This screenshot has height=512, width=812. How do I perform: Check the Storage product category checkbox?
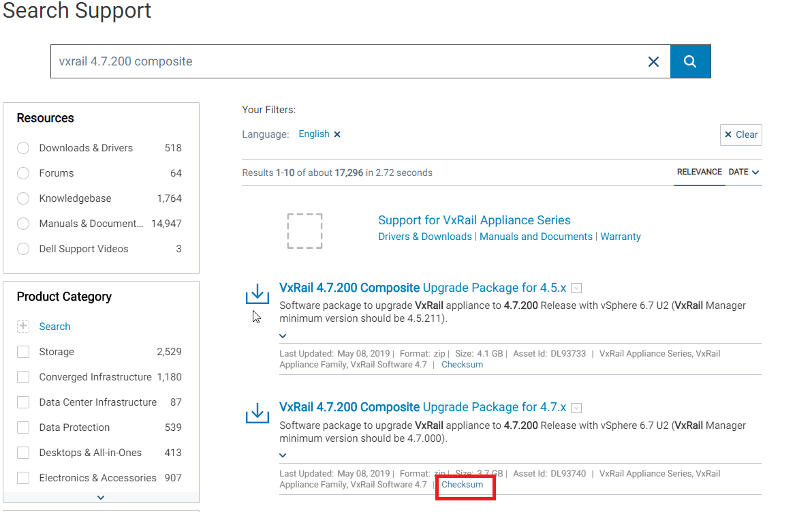coord(22,351)
